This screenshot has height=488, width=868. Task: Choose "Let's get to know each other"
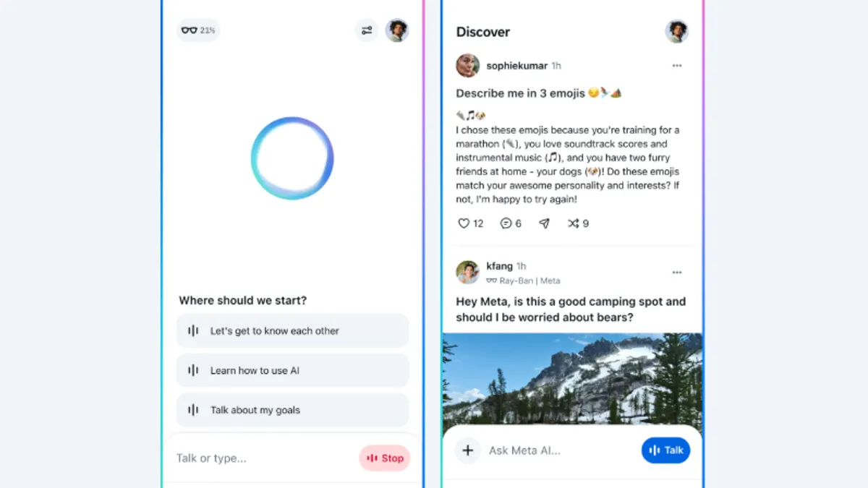tap(293, 331)
